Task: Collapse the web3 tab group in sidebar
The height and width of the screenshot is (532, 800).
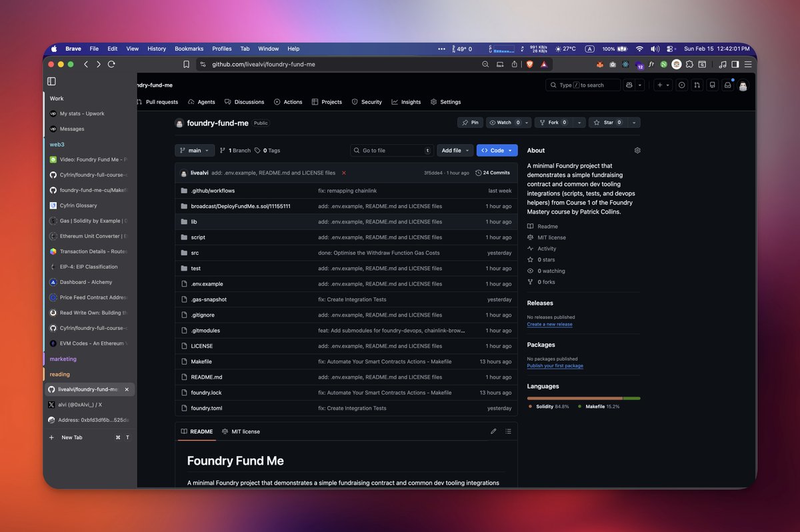Action: [57, 144]
